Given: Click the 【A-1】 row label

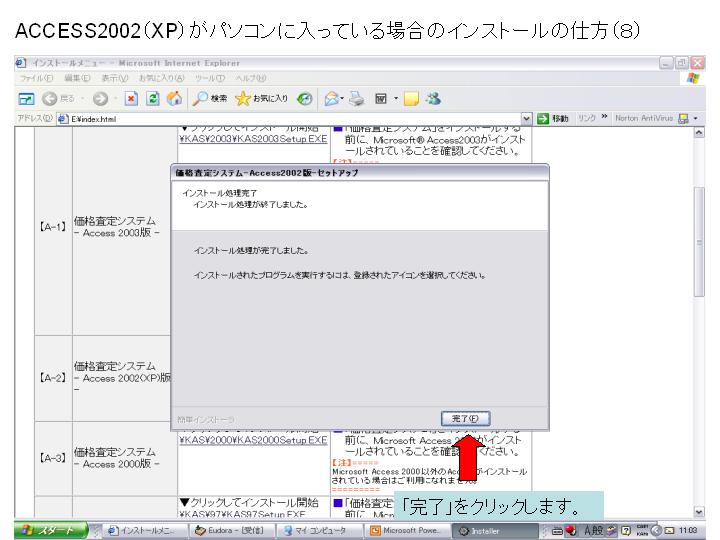Looking at the screenshot, I should (x=52, y=227).
